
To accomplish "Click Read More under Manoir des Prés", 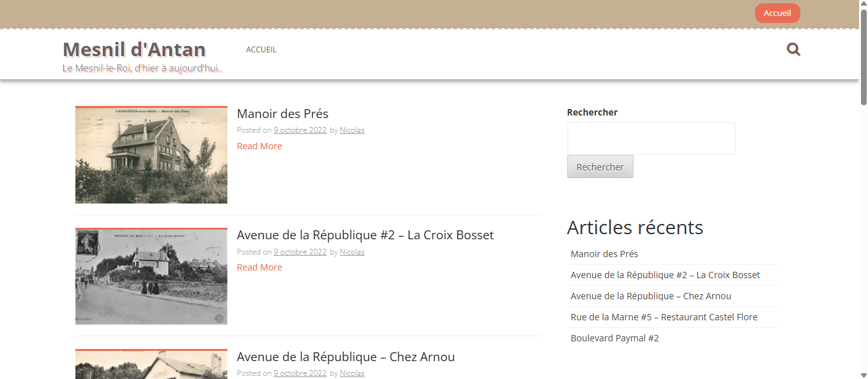I will click(x=259, y=145).
